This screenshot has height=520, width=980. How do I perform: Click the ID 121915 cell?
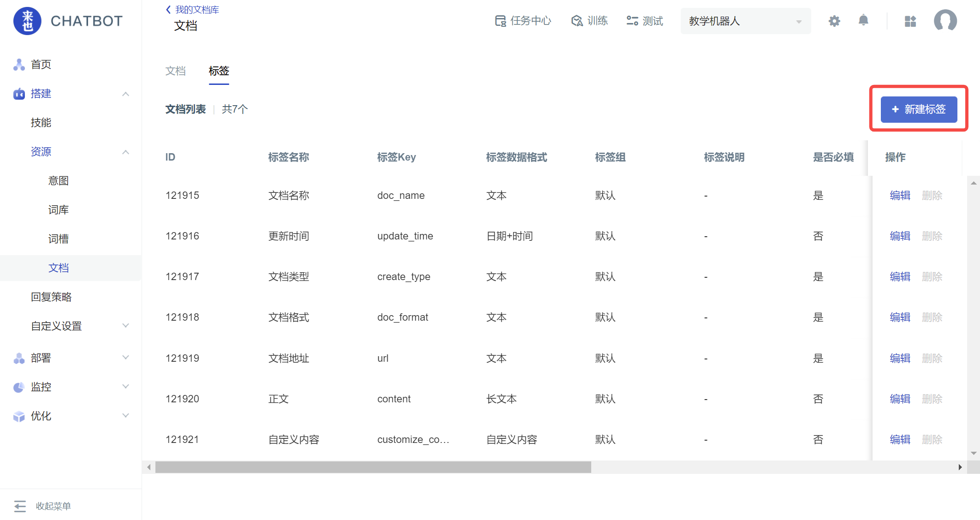(182, 196)
